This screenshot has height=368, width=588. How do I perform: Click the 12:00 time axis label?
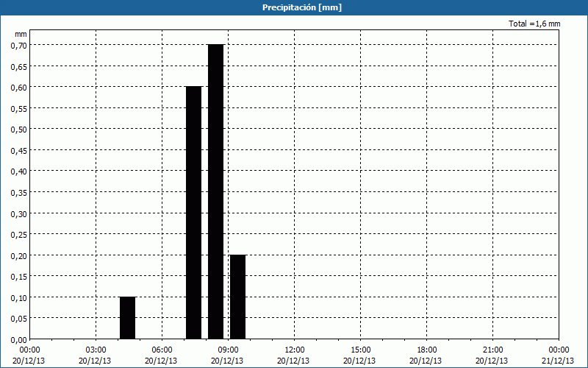tap(295, 350)
